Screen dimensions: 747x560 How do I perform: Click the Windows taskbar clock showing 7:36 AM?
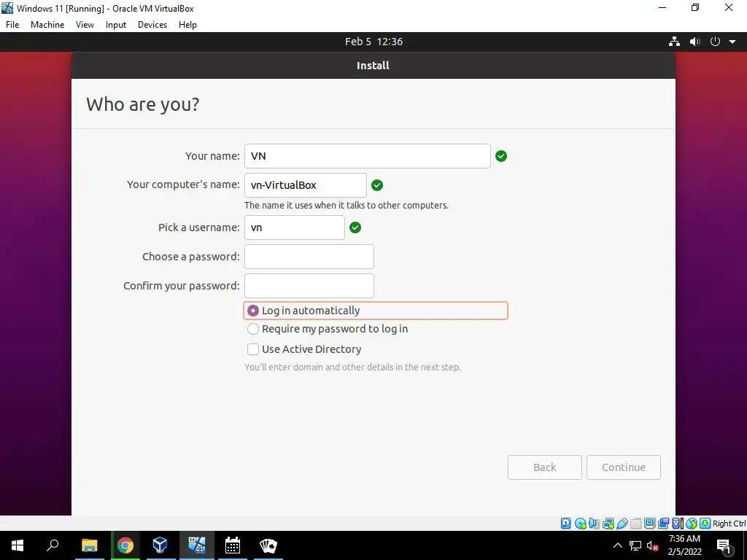tap(684, 545)
